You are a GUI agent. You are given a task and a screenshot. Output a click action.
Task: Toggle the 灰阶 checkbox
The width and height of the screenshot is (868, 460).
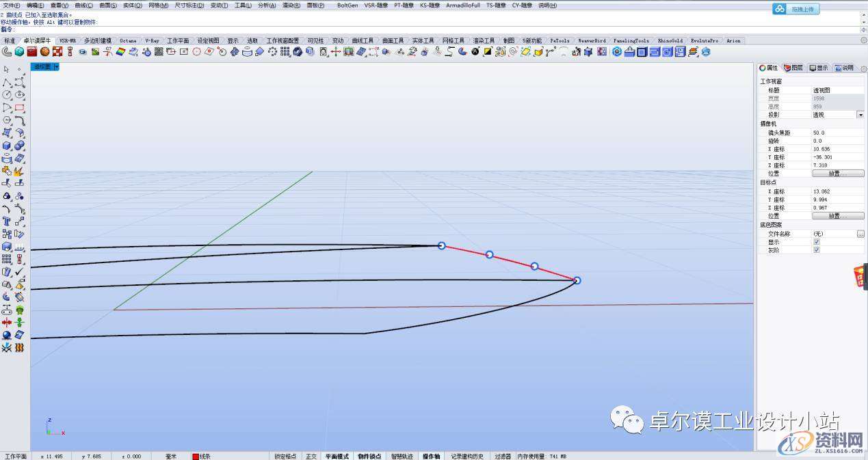point(816,250)
